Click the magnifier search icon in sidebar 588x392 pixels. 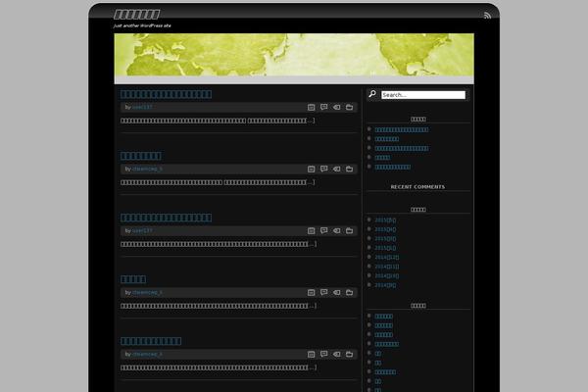pyautogui.click(x=372, y=94)
